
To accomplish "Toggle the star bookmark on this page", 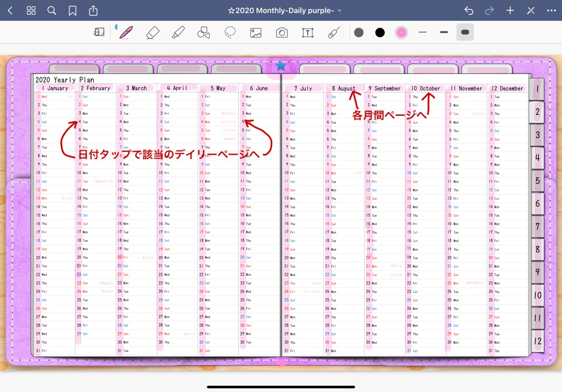I will pyautogui.click(x=280, y=65).
